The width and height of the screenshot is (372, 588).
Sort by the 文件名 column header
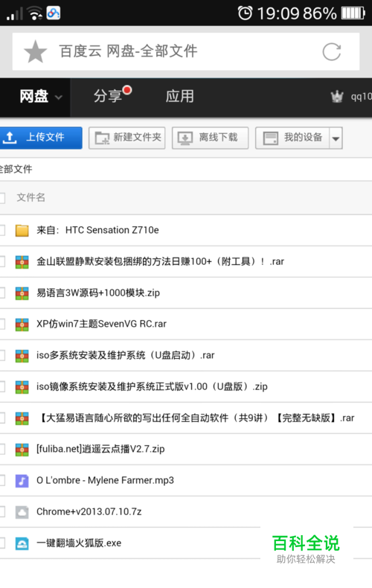click(x=31, y=197)
